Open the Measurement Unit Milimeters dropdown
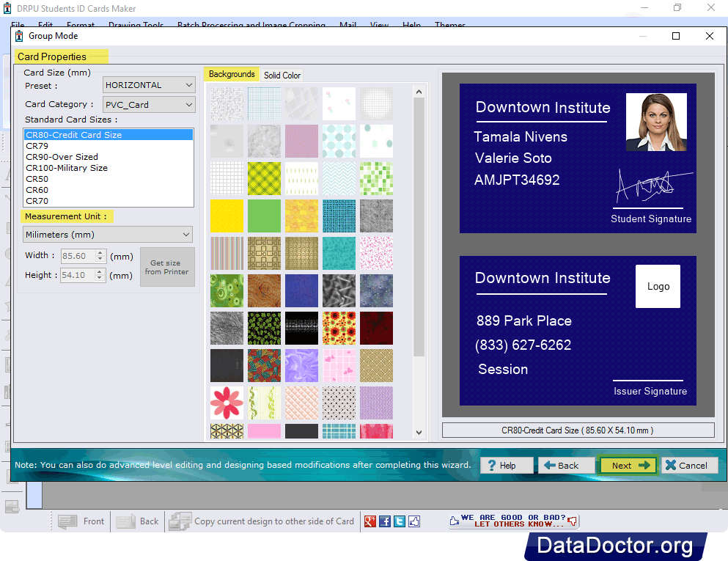The image size is (728, 561). pos(108,235)
